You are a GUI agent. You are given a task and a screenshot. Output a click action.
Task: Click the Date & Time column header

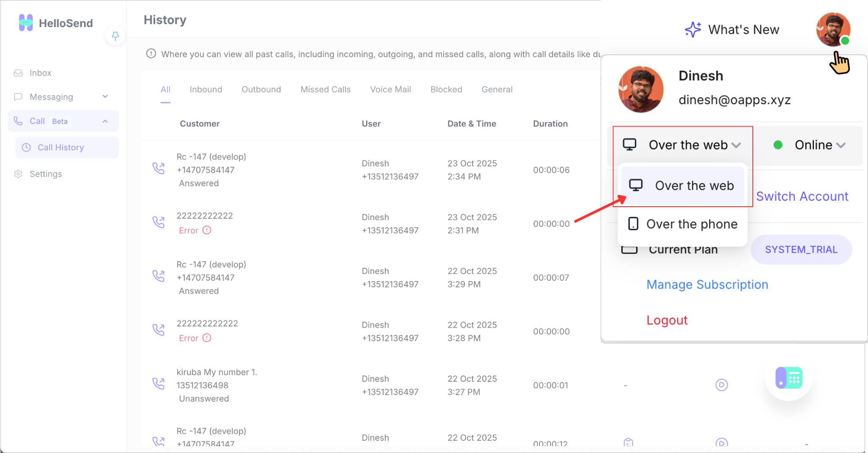tap(472, 124)
